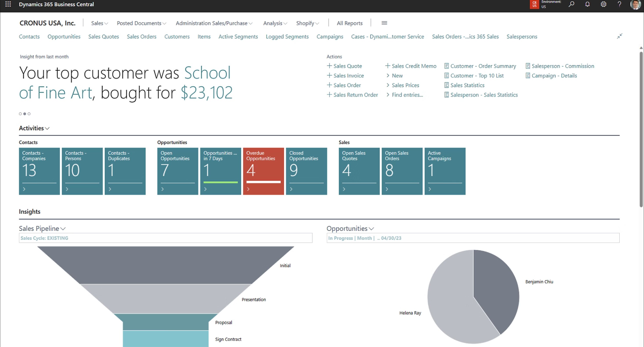
Task: Click the help question mark icon
Action: (619, 4)
